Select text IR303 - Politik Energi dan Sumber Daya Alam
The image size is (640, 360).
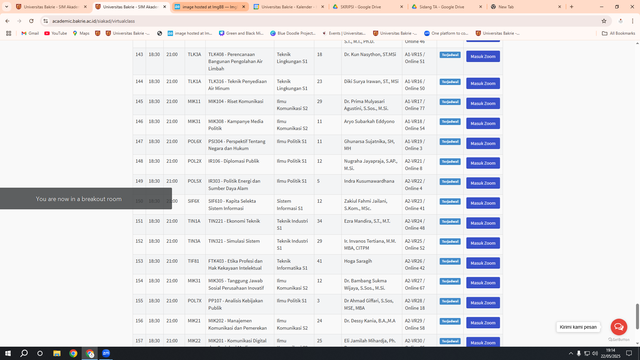click(x=234, y=184)
